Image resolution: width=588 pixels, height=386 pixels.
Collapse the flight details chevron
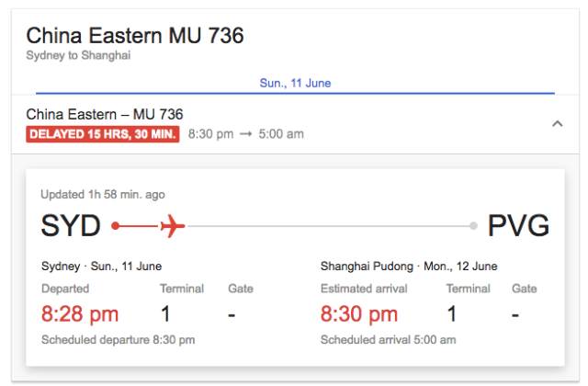click(557, 123)
